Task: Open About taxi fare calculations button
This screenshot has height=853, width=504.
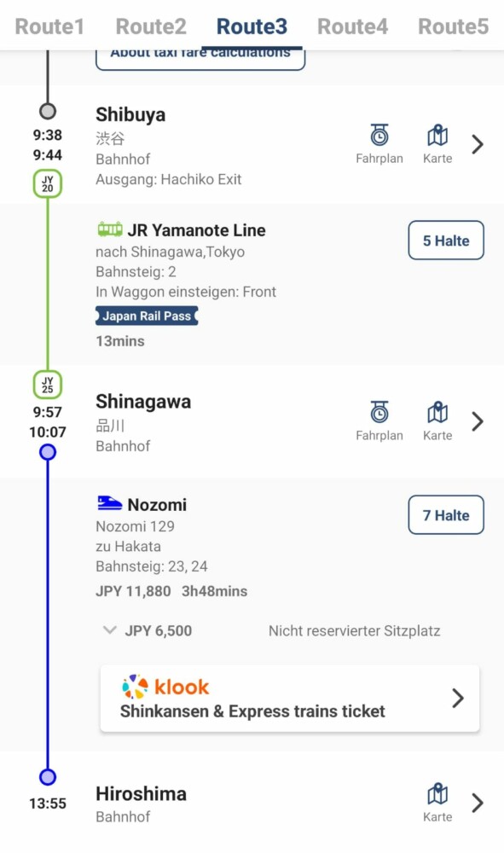Action: pos(200,59)
